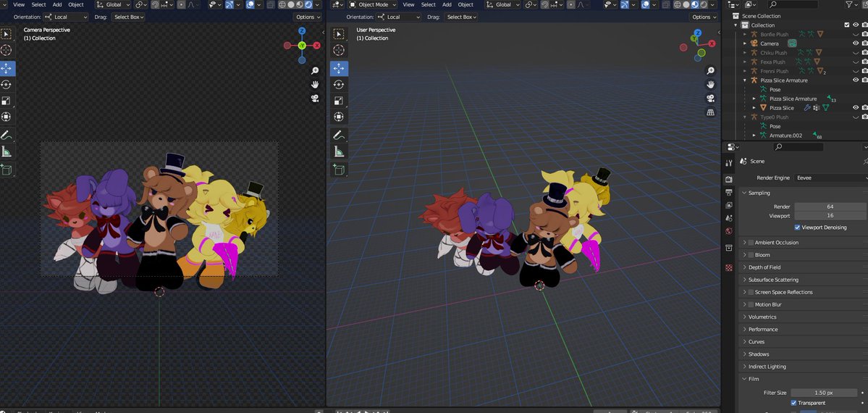Open the View Layer properties tab
Viewport: 868px width, 413px height.
[728, 205]
